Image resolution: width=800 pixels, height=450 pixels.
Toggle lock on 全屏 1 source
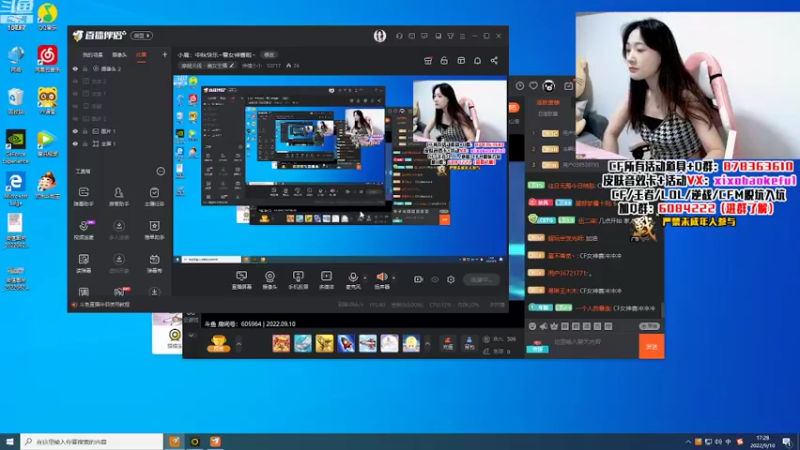(85, 144)
